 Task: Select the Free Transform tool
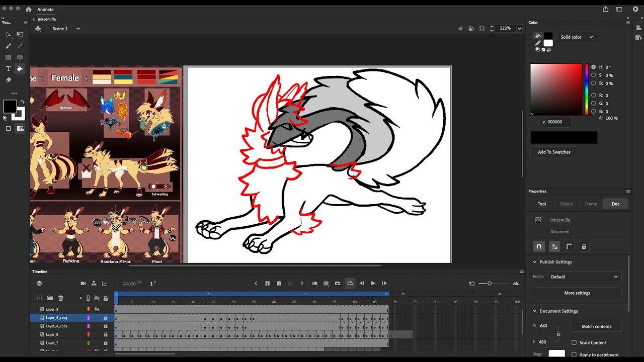pos(20,34)
